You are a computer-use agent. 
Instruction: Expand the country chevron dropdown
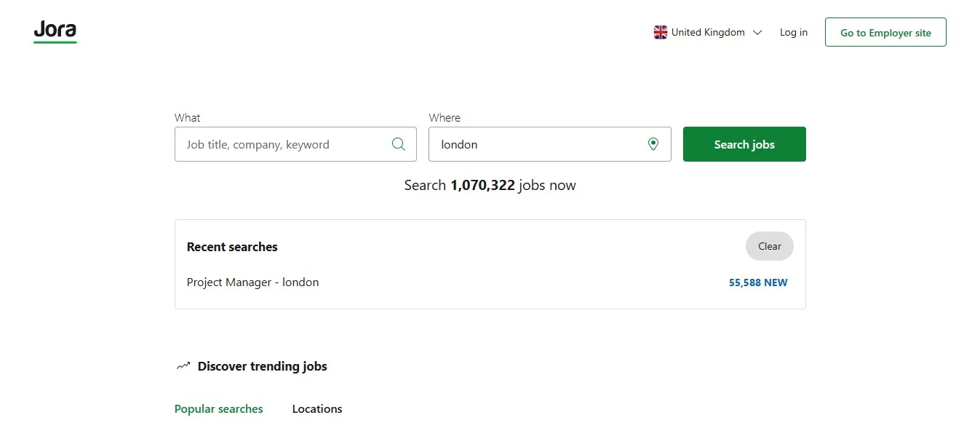757,32
